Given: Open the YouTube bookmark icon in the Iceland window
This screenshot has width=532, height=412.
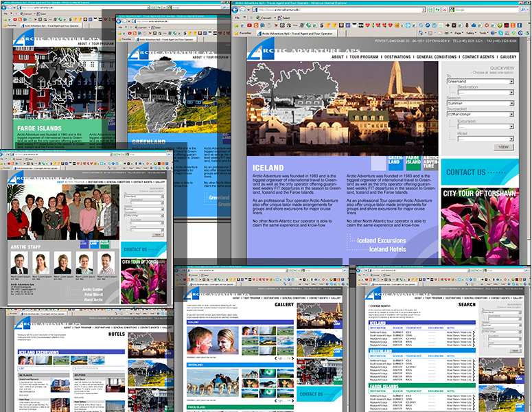Looking at the screenshot, I should pos(249,25).
